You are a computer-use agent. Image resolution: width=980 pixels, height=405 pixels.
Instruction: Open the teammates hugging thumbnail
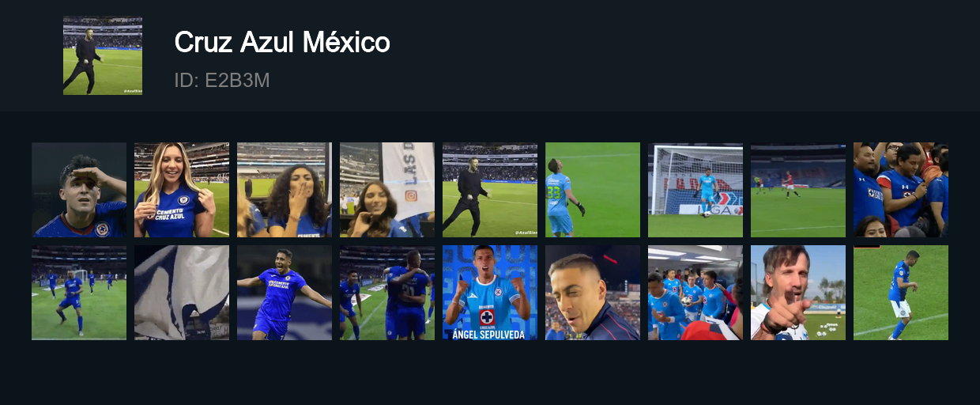tap(387, 293)
